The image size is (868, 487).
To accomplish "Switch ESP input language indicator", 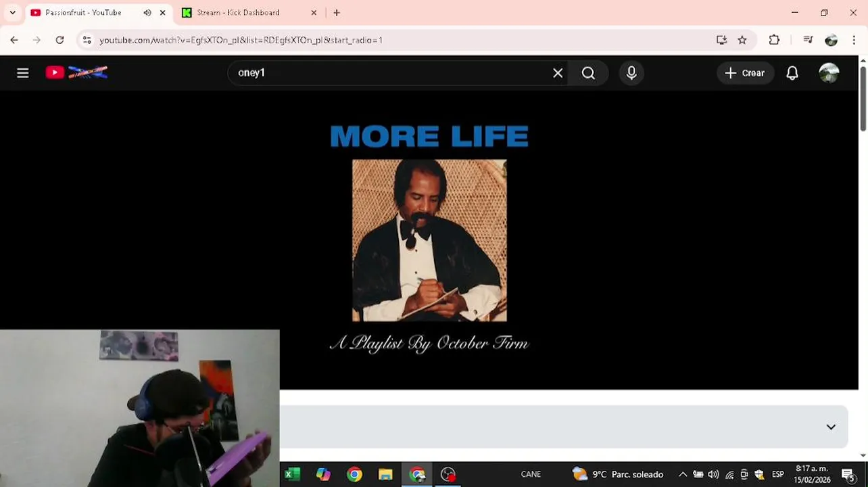I will [x=778, y=474].
